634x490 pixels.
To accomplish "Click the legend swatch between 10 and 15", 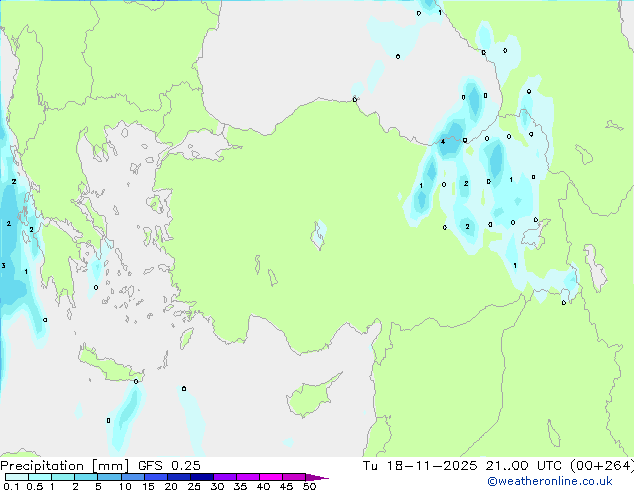I will pos(132,477).
